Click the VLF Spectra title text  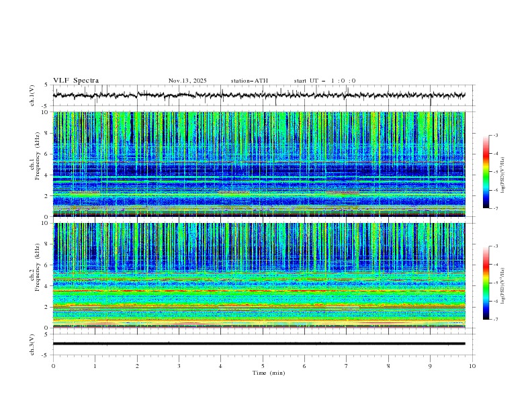(x=76, y=81)
